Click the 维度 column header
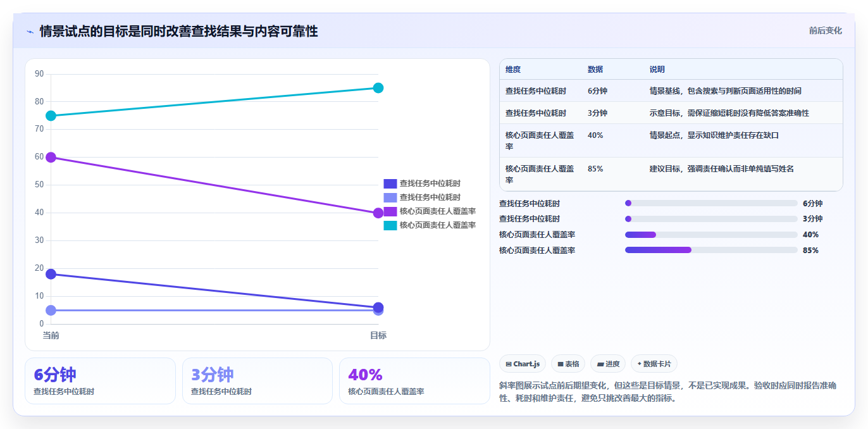This screenshot has height=429, width=868. pyautogui.click(x=513, y=70)
